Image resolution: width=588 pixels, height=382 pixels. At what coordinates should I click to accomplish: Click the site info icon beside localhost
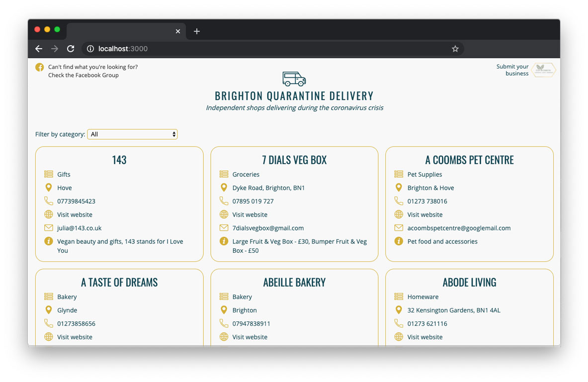point(90,49)
